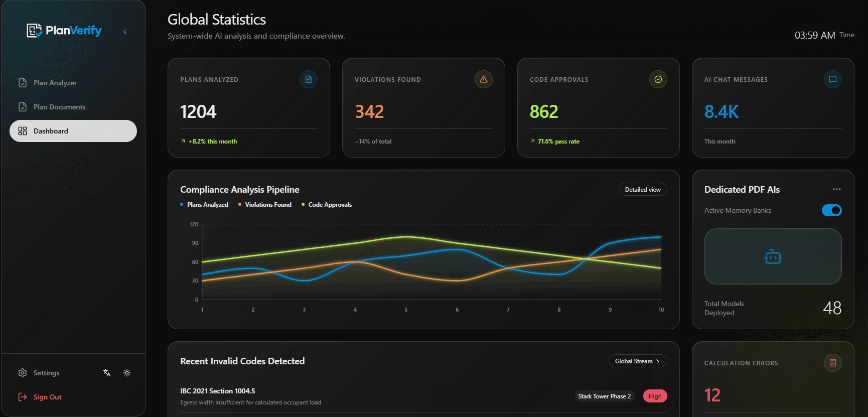Viewport: 868px width, 417px height.
Task: Select the Dashboard menu item
Action: point(73,131)
